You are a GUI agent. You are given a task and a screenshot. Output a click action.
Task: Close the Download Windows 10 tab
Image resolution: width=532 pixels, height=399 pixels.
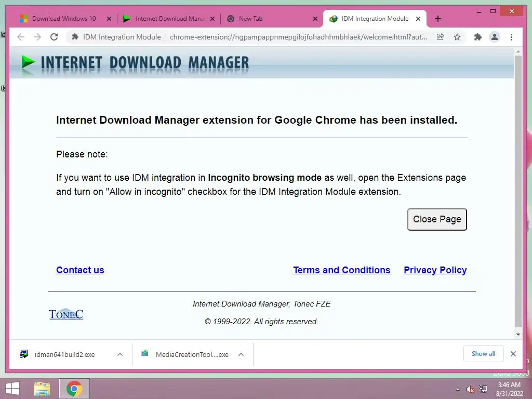pos(109,19)
